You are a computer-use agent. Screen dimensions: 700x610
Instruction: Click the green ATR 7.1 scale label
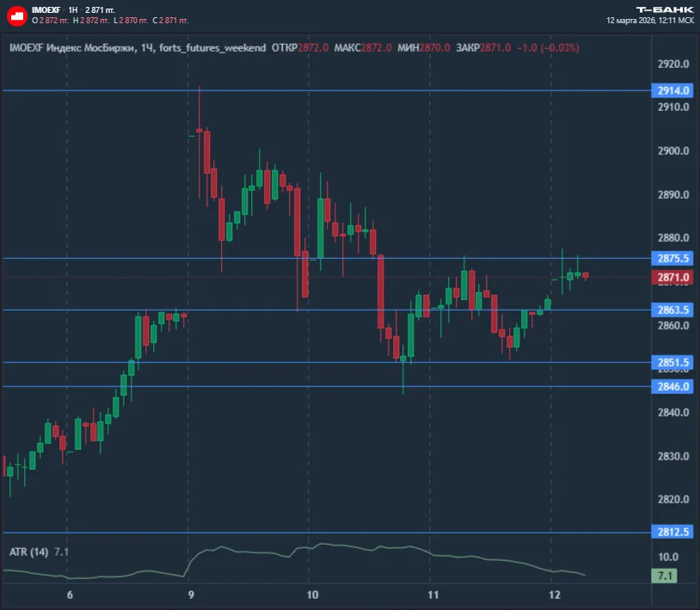coord(664,576)
